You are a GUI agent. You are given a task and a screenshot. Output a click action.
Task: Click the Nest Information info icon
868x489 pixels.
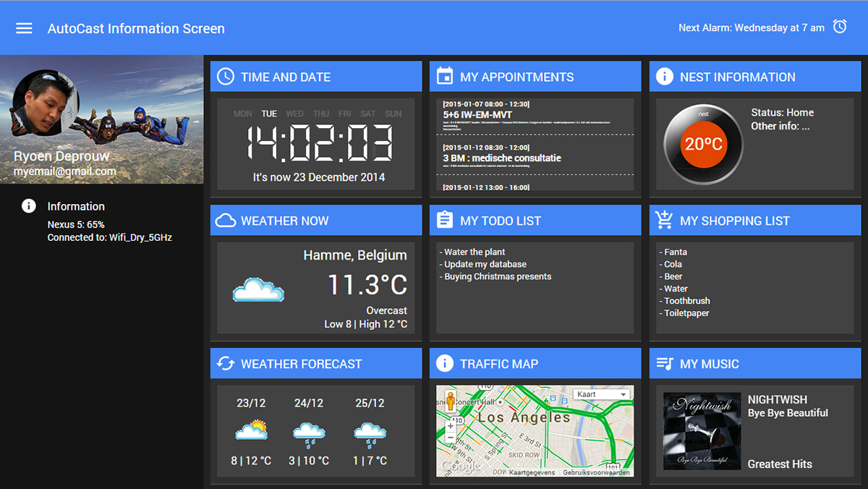coord(664,77)
